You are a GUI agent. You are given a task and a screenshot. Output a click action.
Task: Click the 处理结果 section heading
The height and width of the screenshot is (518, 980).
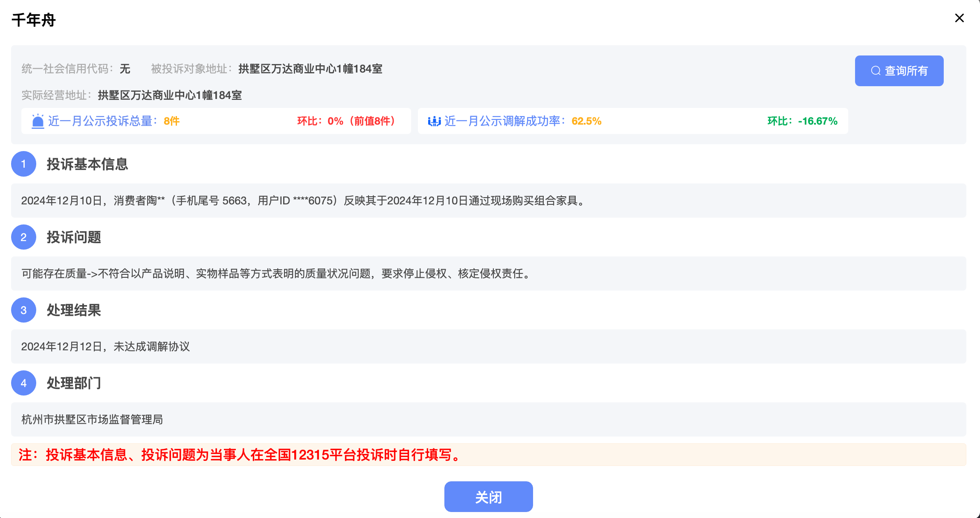point(74,310)
